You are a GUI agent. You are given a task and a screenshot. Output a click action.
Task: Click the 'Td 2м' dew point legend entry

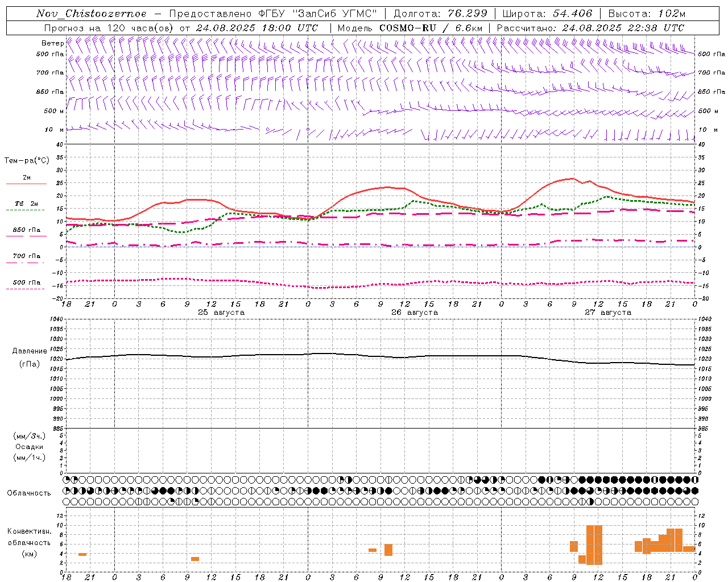point(27,203)
